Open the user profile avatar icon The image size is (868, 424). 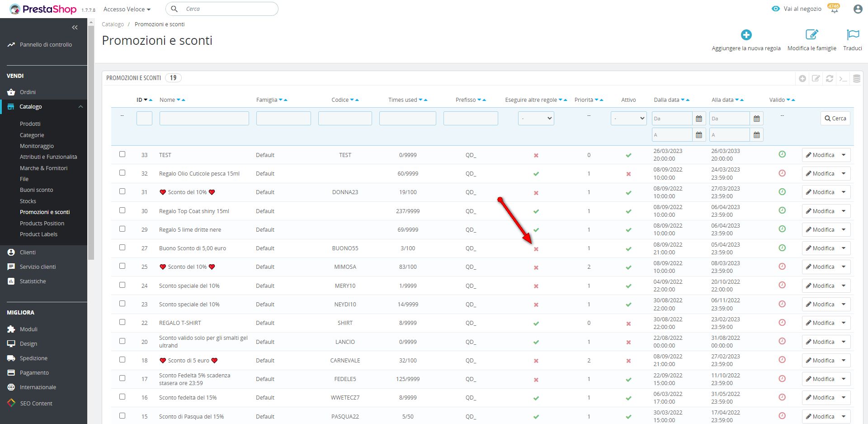point(858,9)
